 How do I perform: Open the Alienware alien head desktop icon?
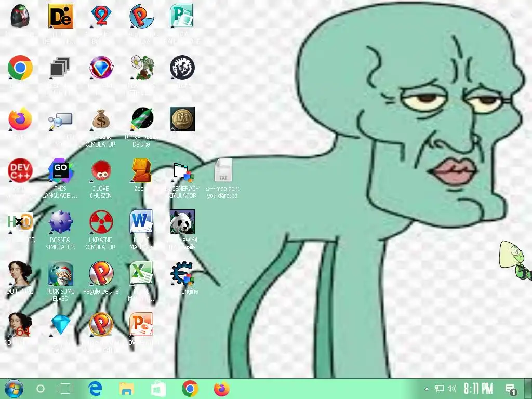tap(20, 16)
